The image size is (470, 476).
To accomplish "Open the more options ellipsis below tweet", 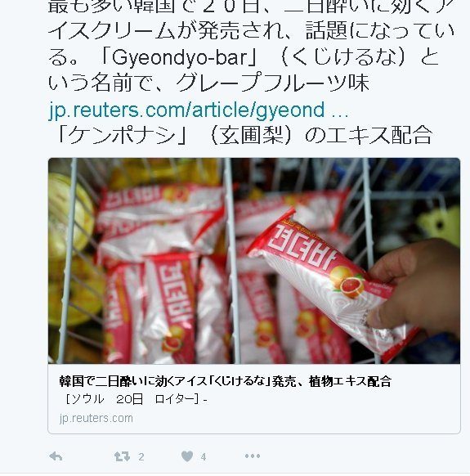I will (253, 456).
